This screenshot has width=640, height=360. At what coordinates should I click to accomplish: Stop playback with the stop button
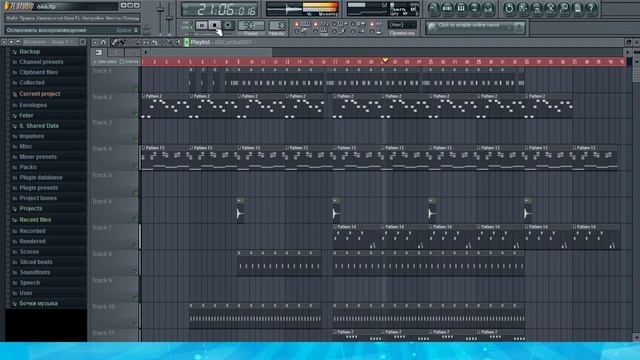click(x=215, y=25)
